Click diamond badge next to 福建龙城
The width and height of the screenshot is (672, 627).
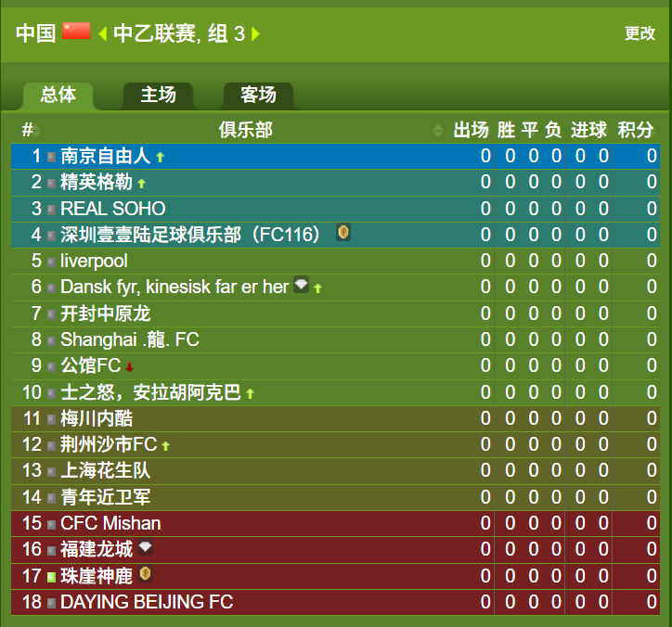point(146,547)
